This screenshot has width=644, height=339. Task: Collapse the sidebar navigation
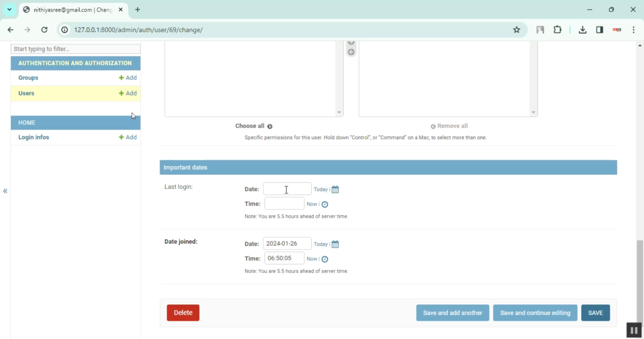coord(5,191)
